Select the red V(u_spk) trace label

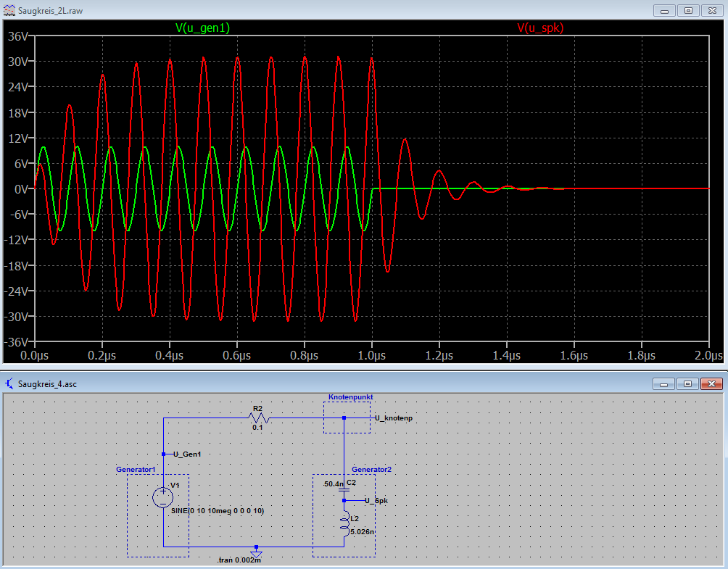pos(540,28)
